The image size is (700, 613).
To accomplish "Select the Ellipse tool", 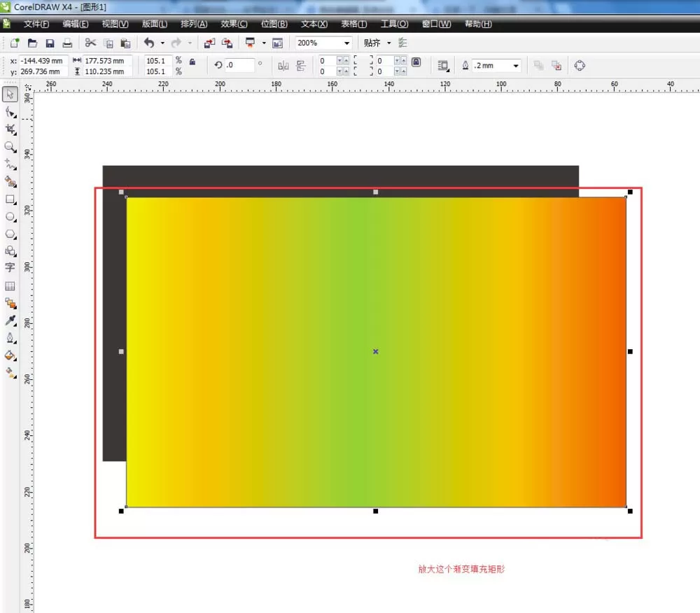I will pyautogui.click(x=10, y=217).
